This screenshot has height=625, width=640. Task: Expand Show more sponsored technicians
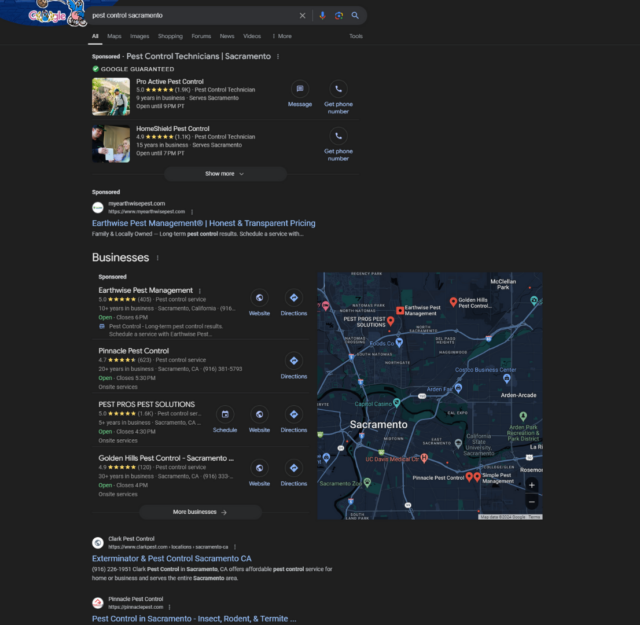[x=225, y=173]
